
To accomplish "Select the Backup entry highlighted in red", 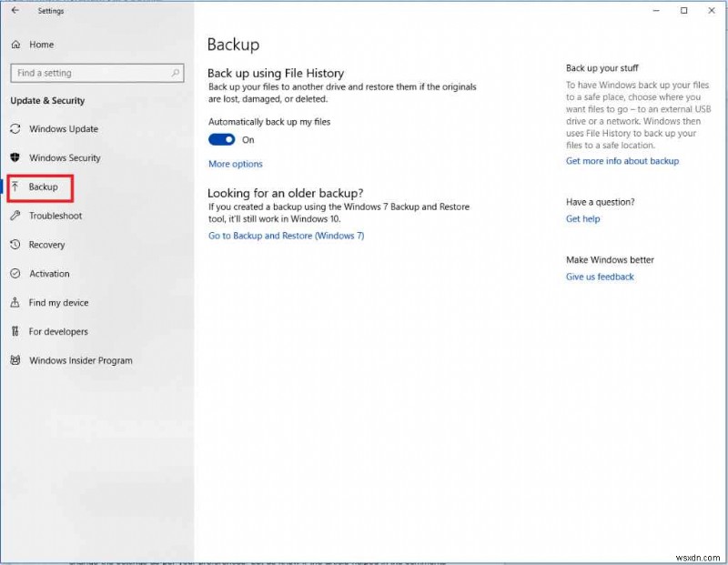I will pyautogui.click(x=42, y=187).
